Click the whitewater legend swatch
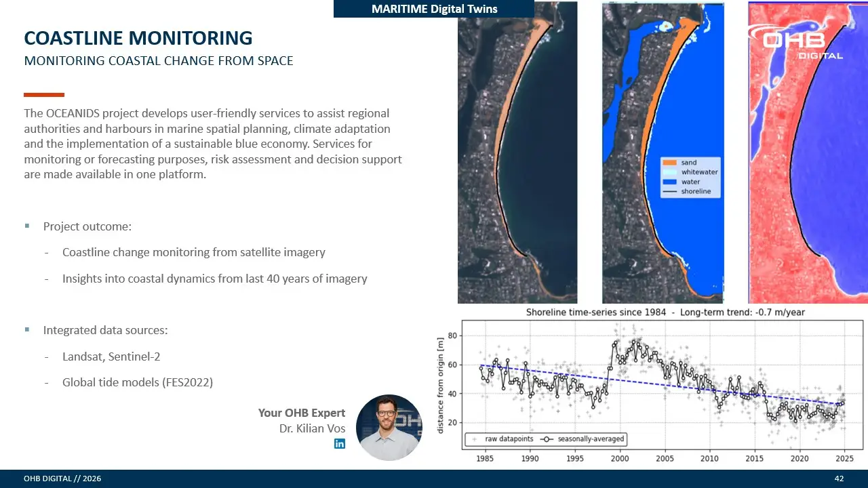 point(670,172)
